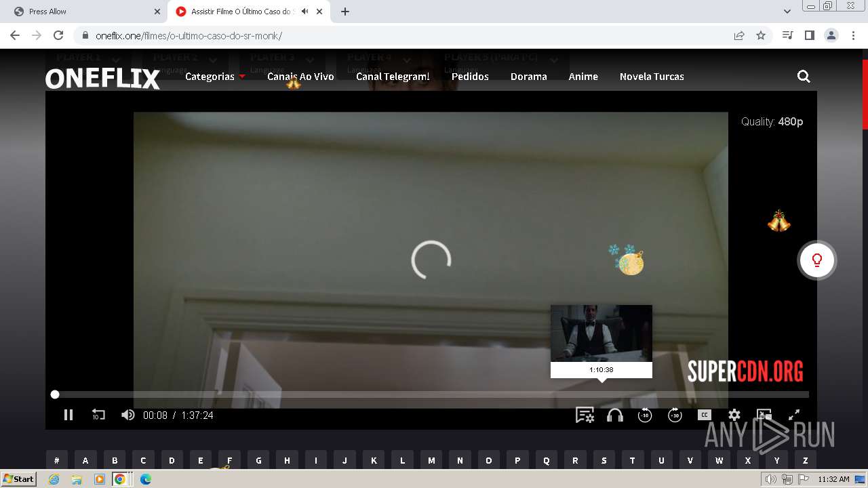
Task: Open audio track headphones icon
Action: 615,415
